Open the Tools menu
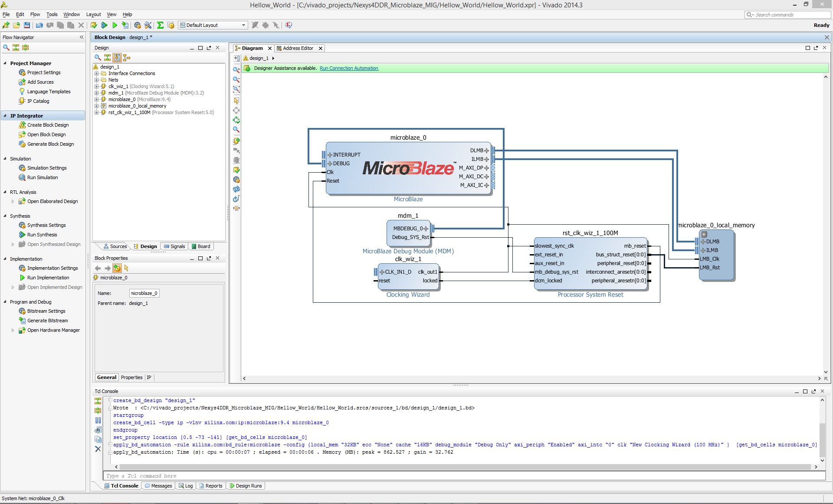 click(x=52, y=14)
